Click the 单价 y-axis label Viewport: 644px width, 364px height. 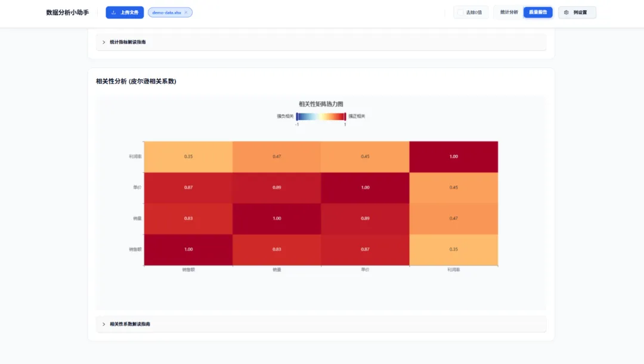(x=137, y=187)
